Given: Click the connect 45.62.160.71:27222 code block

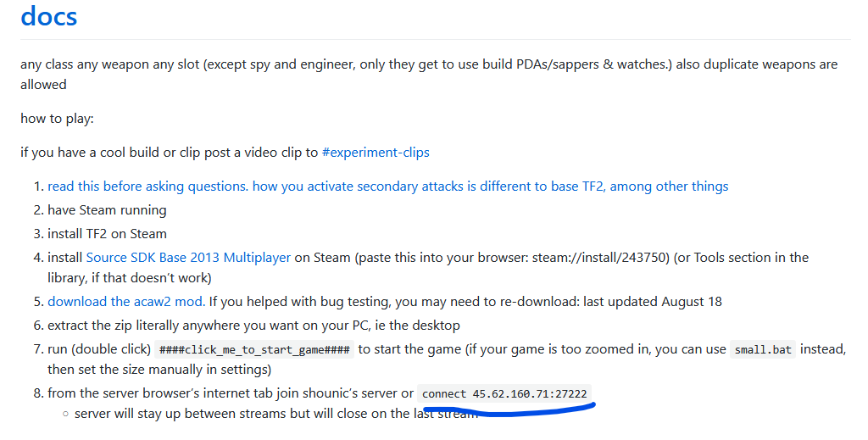Looking at the screenshot, I should tap(504, 393).
